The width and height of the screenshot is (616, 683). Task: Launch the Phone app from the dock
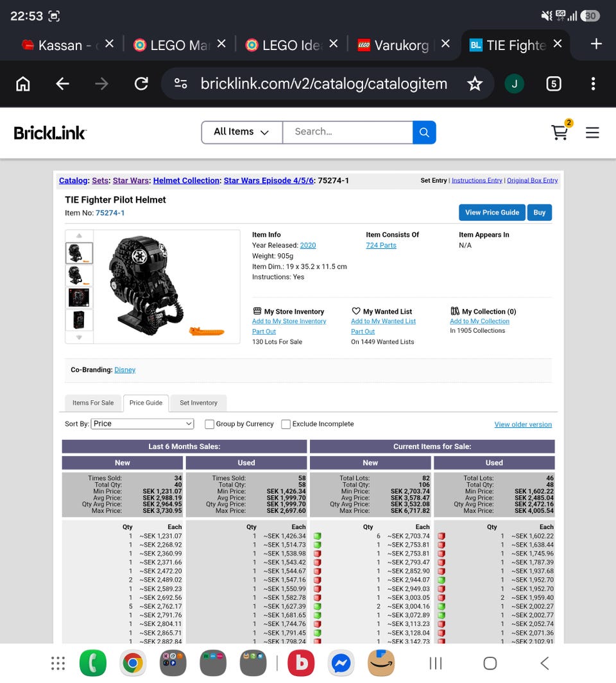tap(93, 663)
